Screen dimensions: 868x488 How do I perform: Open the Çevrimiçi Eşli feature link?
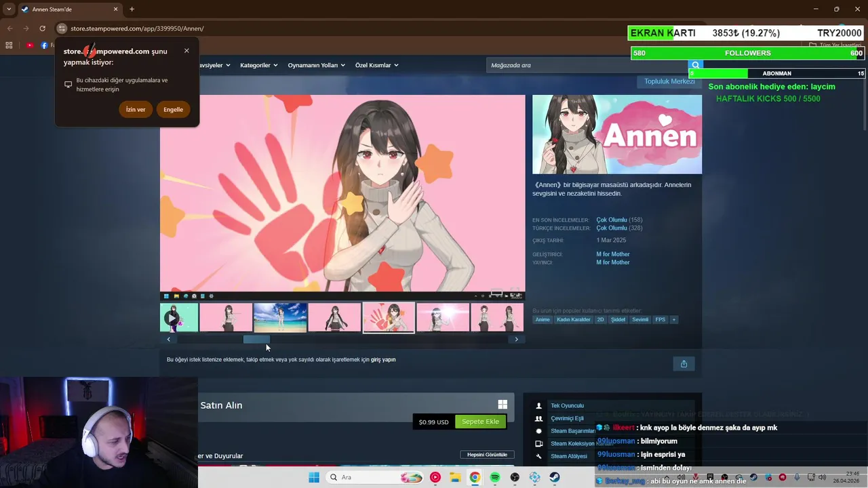[x=567, y=418]
